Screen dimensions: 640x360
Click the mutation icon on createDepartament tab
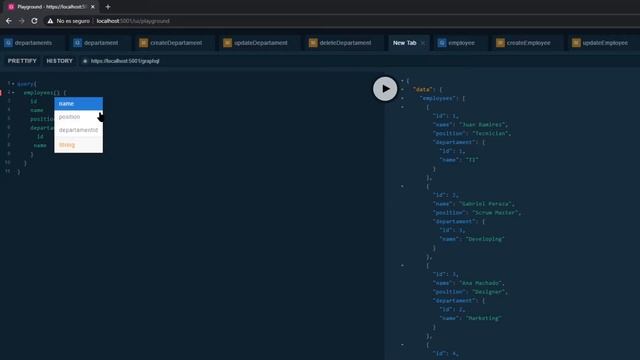(x=143, y=43)
